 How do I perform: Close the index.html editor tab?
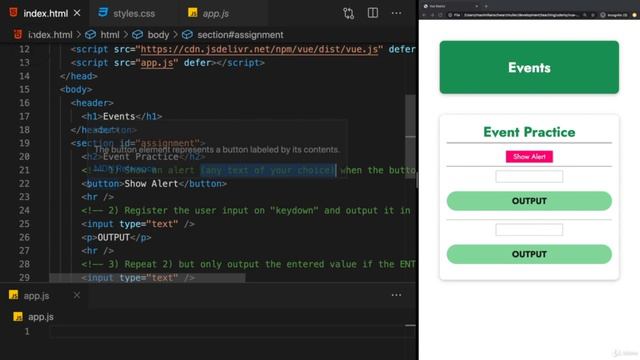coord(77,13)
